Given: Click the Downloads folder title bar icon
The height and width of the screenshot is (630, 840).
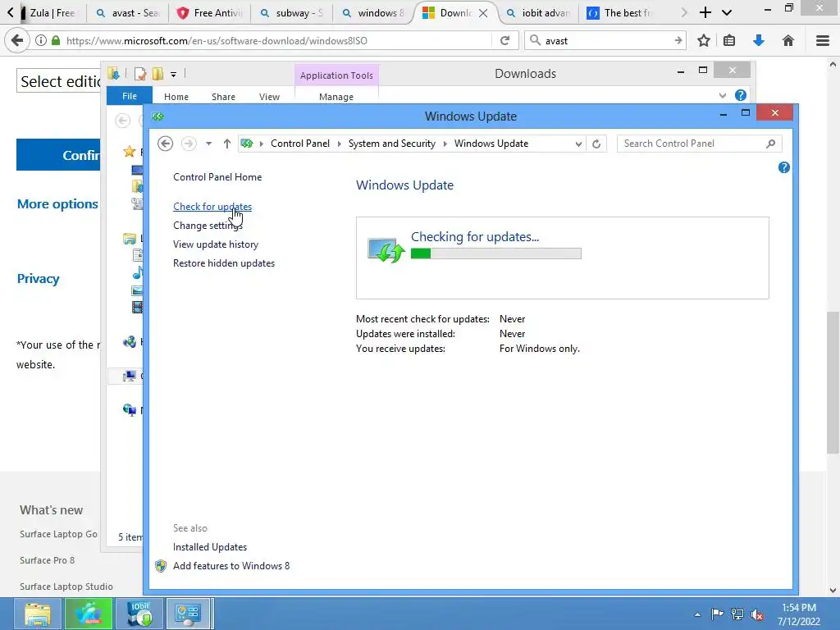Looking at the screenshot, I should coord(113,73).
